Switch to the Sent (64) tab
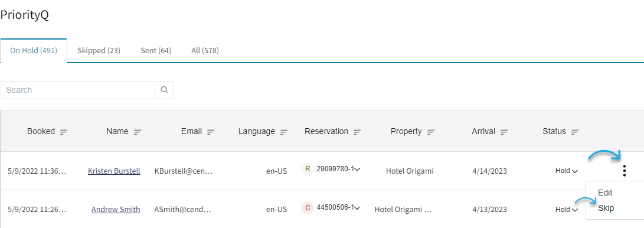This screenshot has height=228, width=644. pyautogui.click(x=156, y=51)
